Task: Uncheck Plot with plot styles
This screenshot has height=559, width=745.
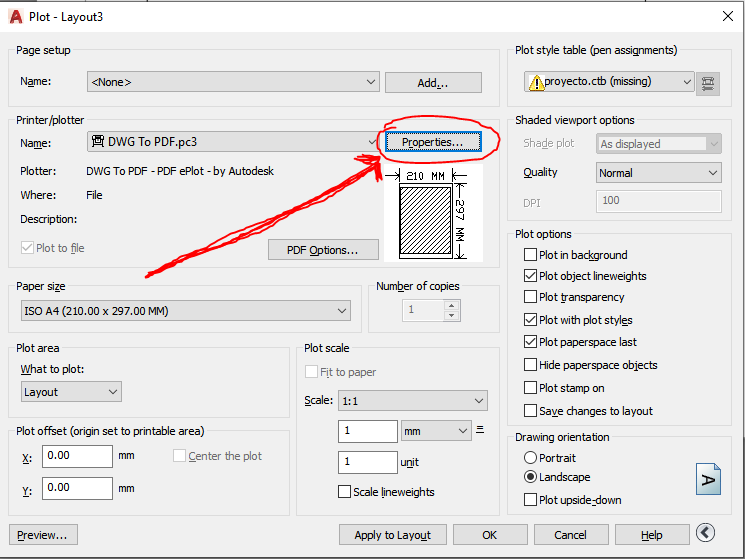Action: [x=530, y=320]
